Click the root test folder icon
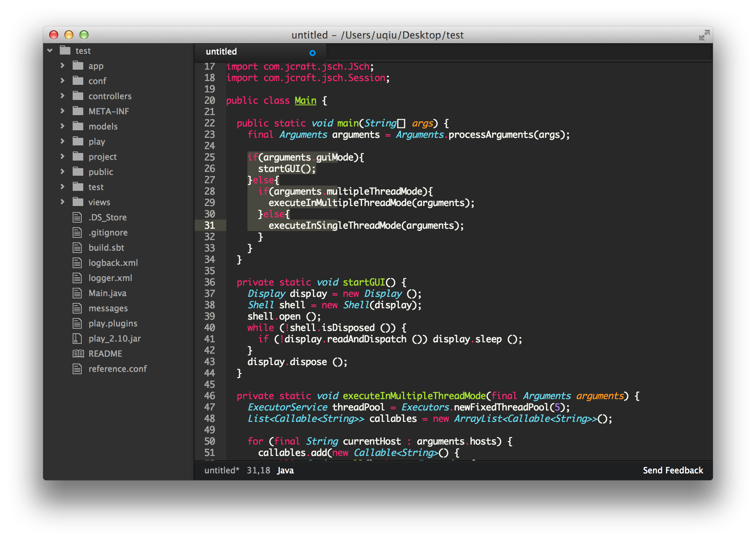The width and height of the screenshot is (756, 540). pos(65,50)
